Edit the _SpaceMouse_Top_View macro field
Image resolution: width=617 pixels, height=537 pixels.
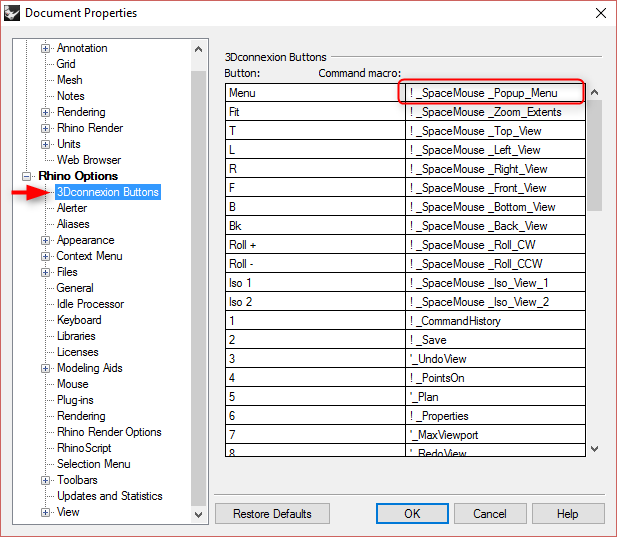495,131
